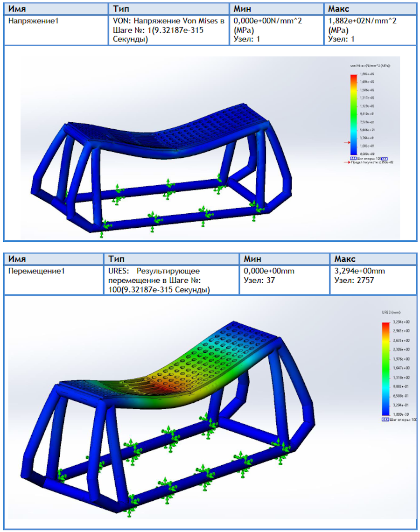
Task: Click the '7,528e+01' stress legend value
Action: [x=367, y=122]
